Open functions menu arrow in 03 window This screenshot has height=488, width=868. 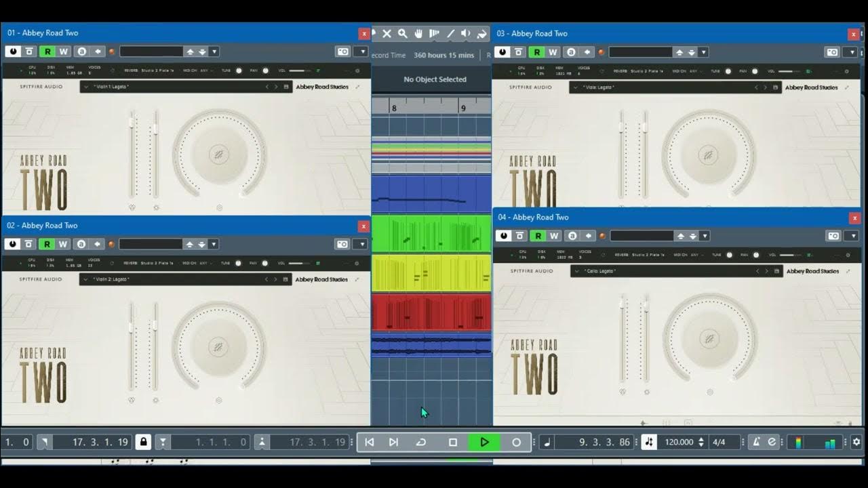point(852,52)
